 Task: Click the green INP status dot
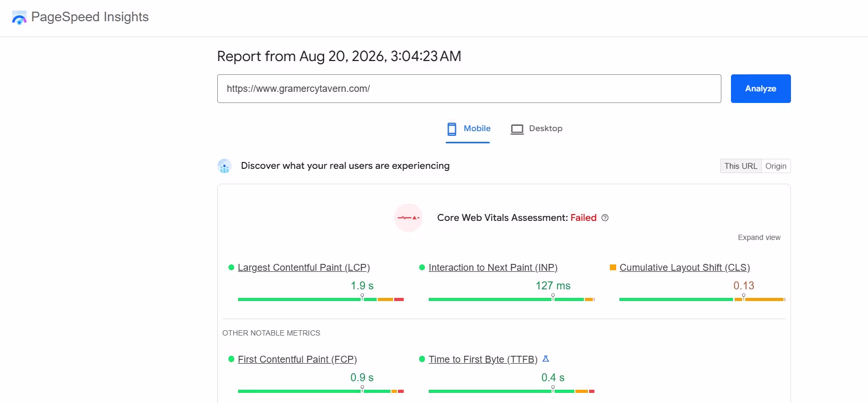pos(422,268)
